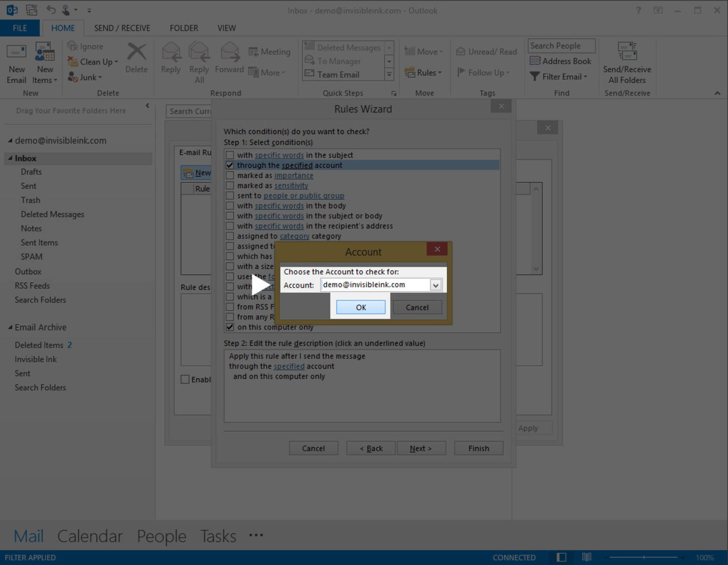Viewport: 728px width, 565px height.
Task: Click the Unread/Read icon
Action: click(x=461, y=52)
